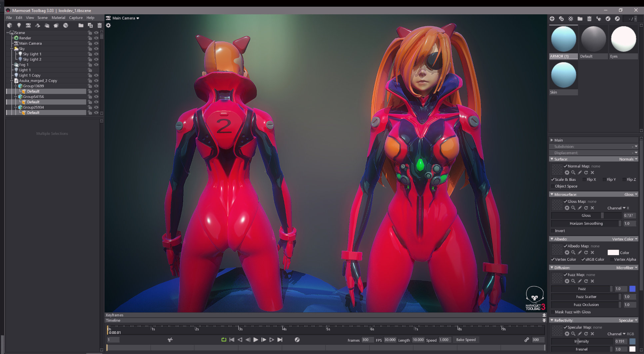The height and width of the screenshot is (354, 644).
Task: Jump to first frame
Action: [x=232, y=340]
